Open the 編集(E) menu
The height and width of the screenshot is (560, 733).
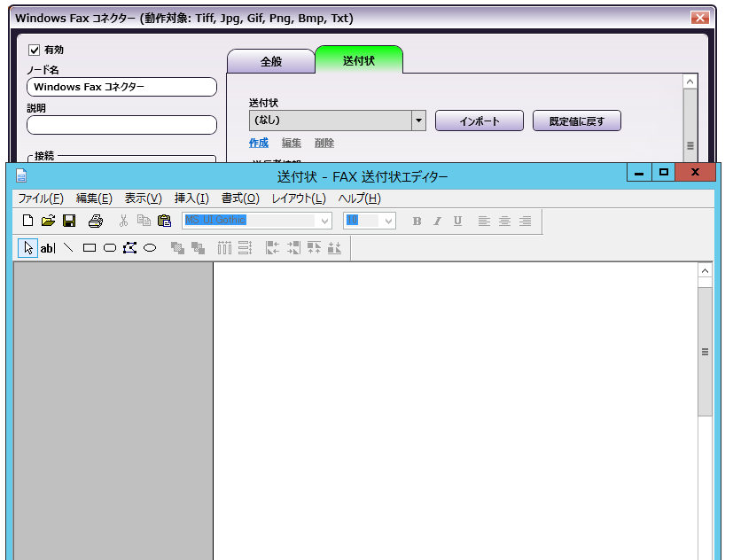click(x=94, y=198)
